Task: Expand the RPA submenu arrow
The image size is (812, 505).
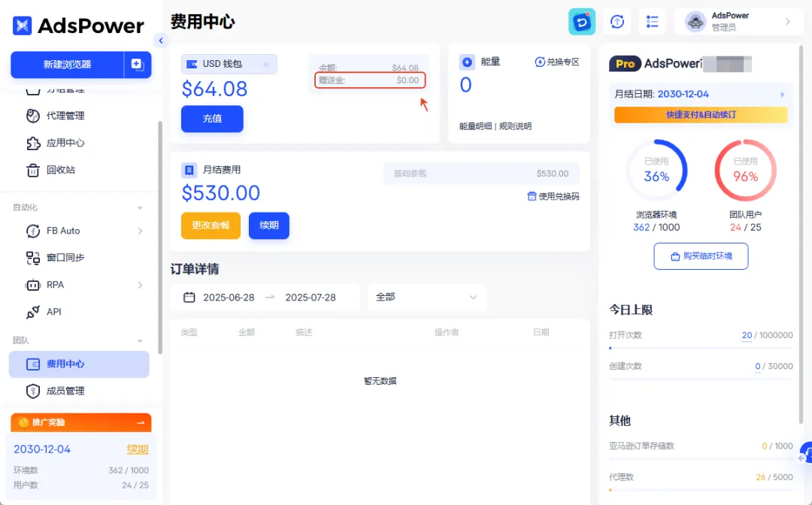Action: coord(141,285)
